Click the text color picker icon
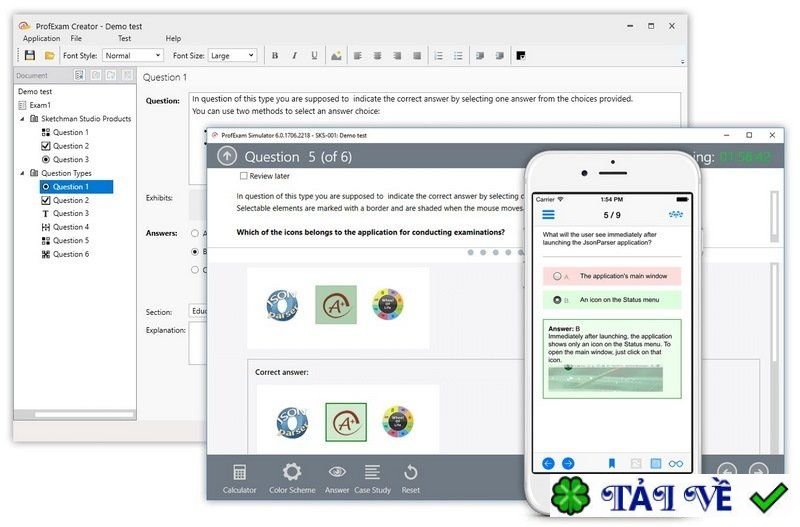The image size is (800, 527). 520,56
